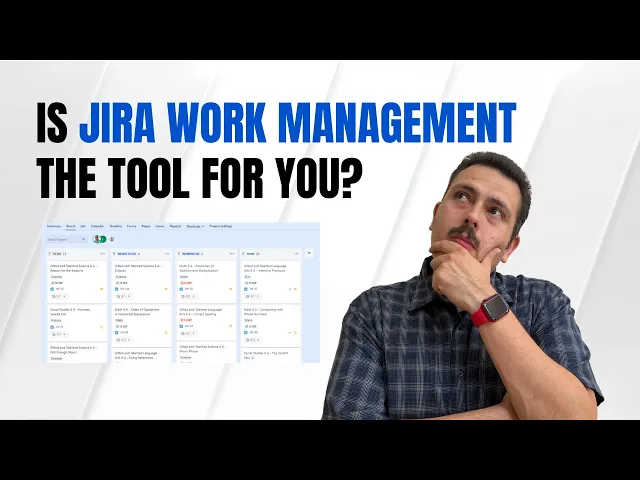Open the IN PROGRESS column three-dot menu
Image resolution: width=640 pixels, height=480 pixels.
click(x=232, y=253)
